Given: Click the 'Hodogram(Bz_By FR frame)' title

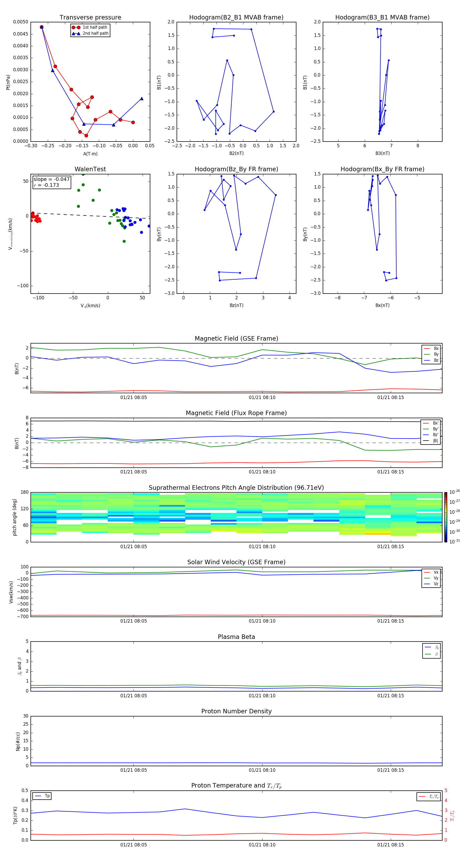Looking at the screenshot, I should 236,169.
